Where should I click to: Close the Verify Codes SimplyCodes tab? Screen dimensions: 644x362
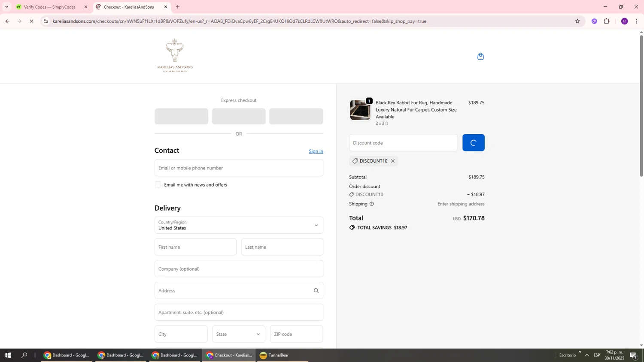tap(86, 7)
